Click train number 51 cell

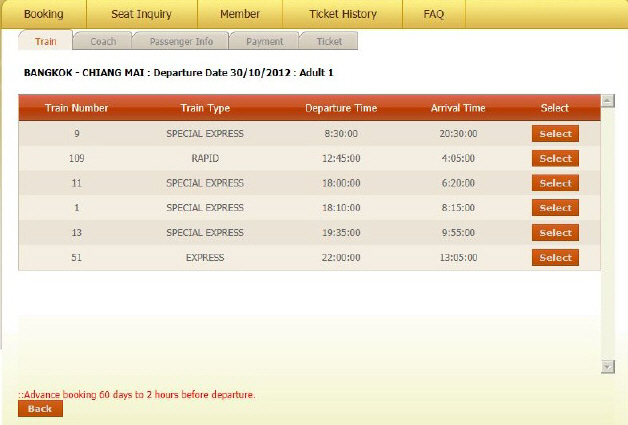[76, 258]
